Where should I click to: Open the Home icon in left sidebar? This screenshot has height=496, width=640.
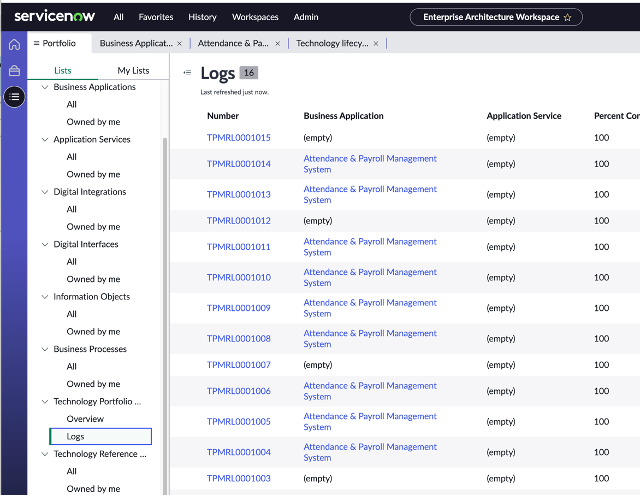(14, 44)
